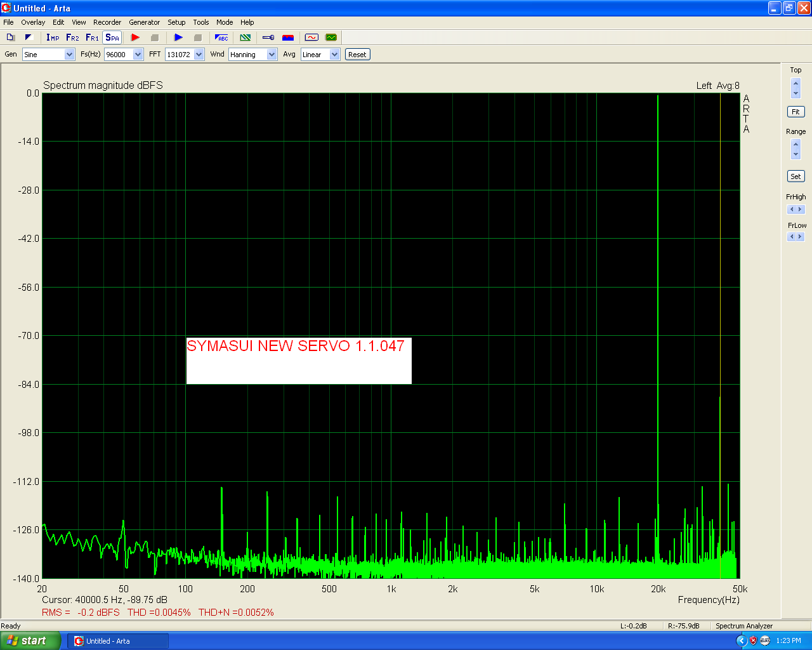Image resolution: width=812 pixels, height=650 pixels.
Task: Click the Windows start button
Action: 30,640
